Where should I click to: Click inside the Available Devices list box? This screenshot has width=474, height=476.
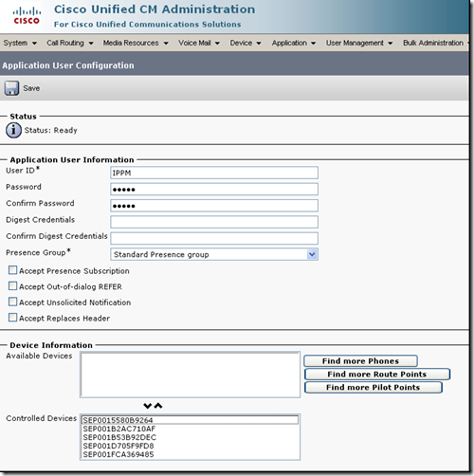click(190, 375)
